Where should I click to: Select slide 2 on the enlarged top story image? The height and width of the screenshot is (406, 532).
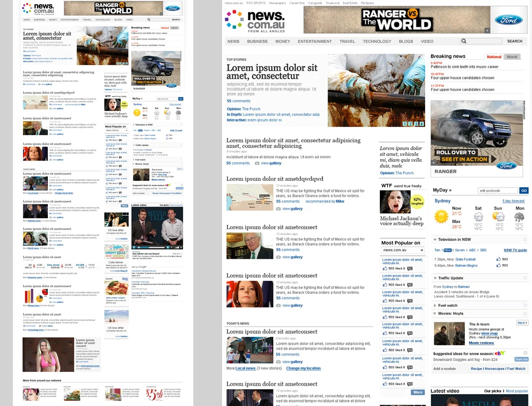tap(411, 124)
